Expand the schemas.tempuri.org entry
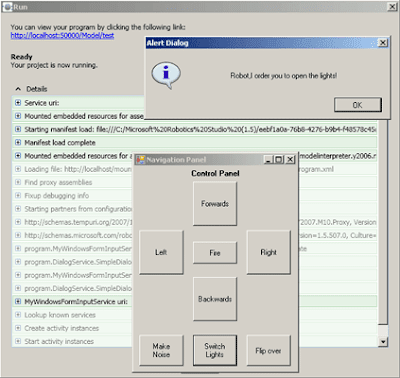This screenshot has width=400, height=378. 18,222
